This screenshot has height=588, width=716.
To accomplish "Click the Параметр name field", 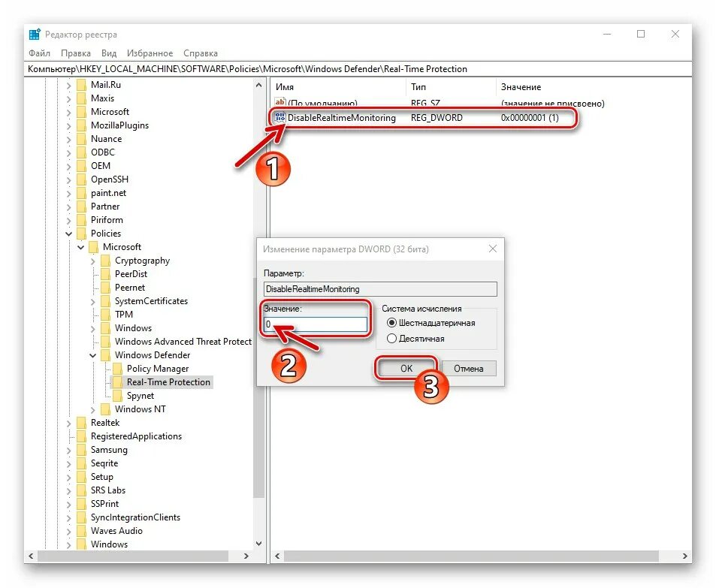I will 380,289.
